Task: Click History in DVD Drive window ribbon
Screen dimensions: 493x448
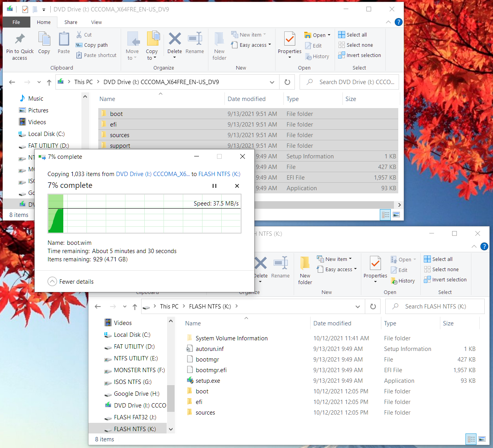Action: coord(317,56)
